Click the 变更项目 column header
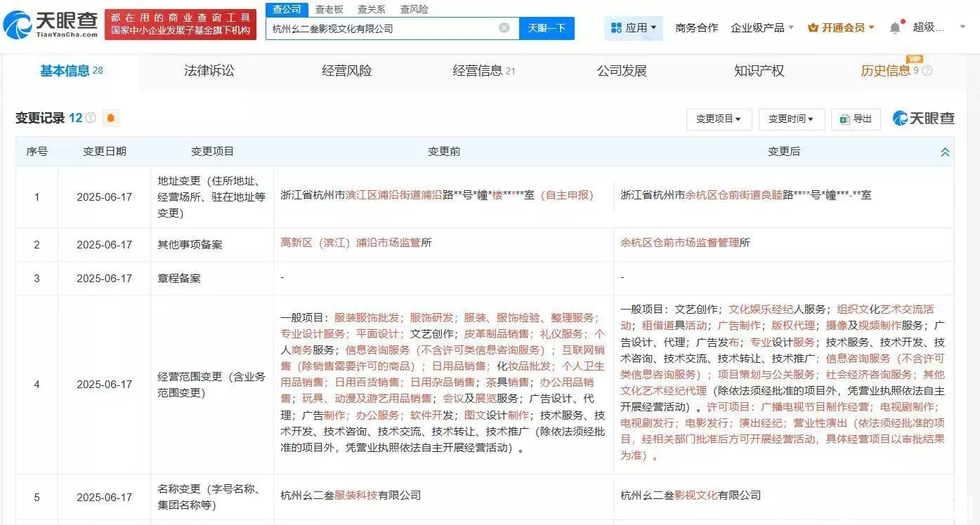This screenshot has width=980, height=525. (x=212, y=152)
